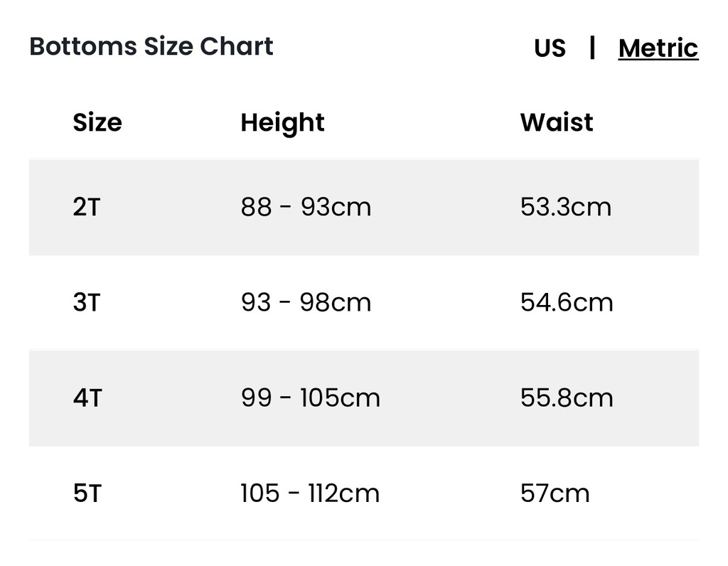This screenshot has height=566, width=728.
Task: Click the blank end of the 4T row
Action: pos(656,398)
